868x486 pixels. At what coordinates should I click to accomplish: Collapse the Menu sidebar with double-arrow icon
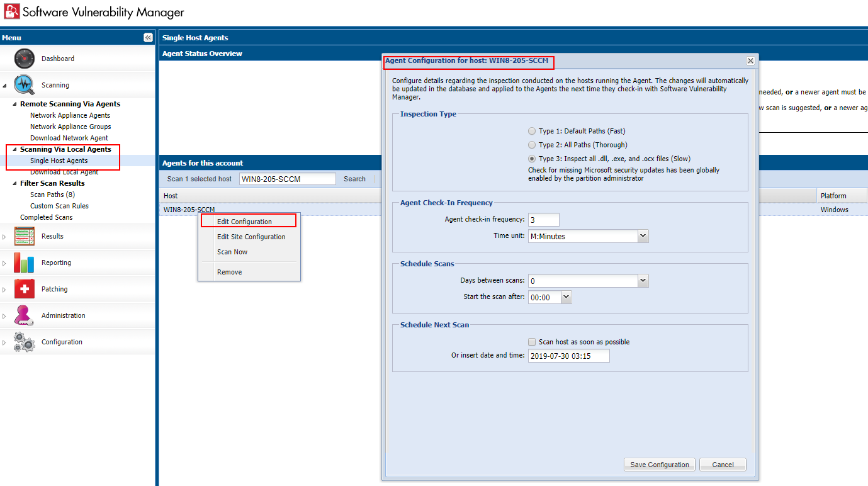148,38
